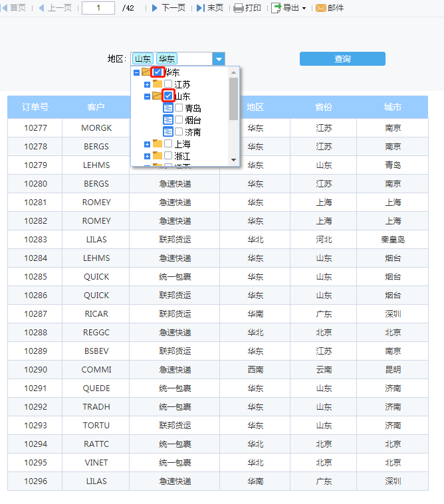Collapse the 山东 tree node

coord(147,96)
